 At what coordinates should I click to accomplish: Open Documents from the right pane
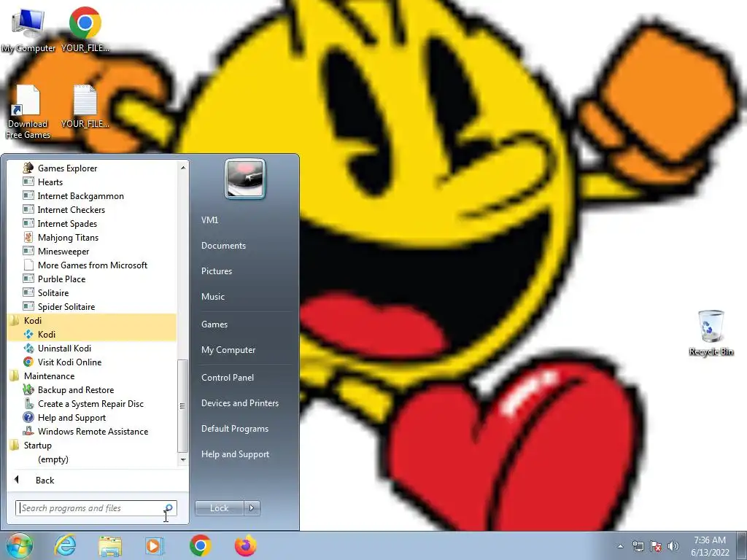[223, 245]
